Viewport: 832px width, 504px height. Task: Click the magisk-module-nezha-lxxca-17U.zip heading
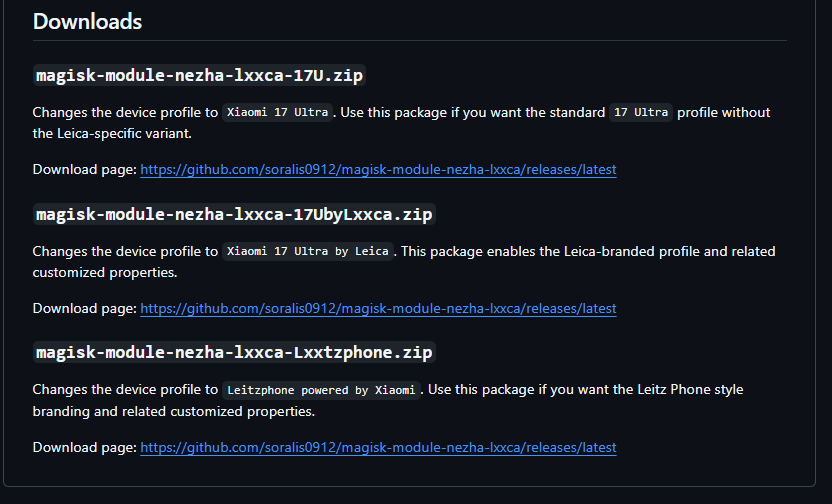tap(200, 75)
